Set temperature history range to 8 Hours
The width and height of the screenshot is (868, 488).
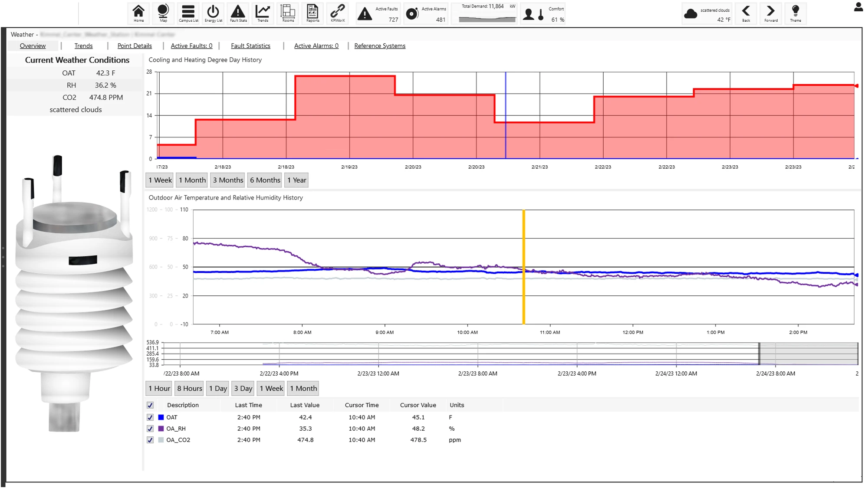189,388
